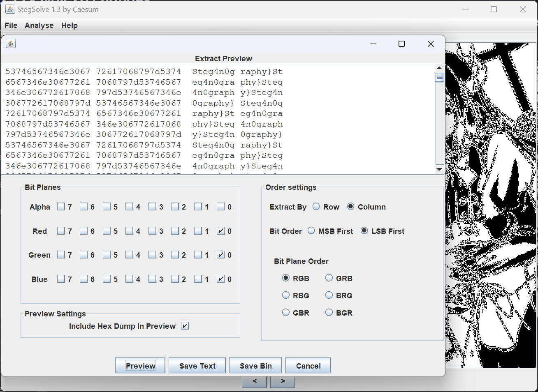Click the next plane right arrow button
The width and height of the screenshot is (538, 392).
click(283, 381)
